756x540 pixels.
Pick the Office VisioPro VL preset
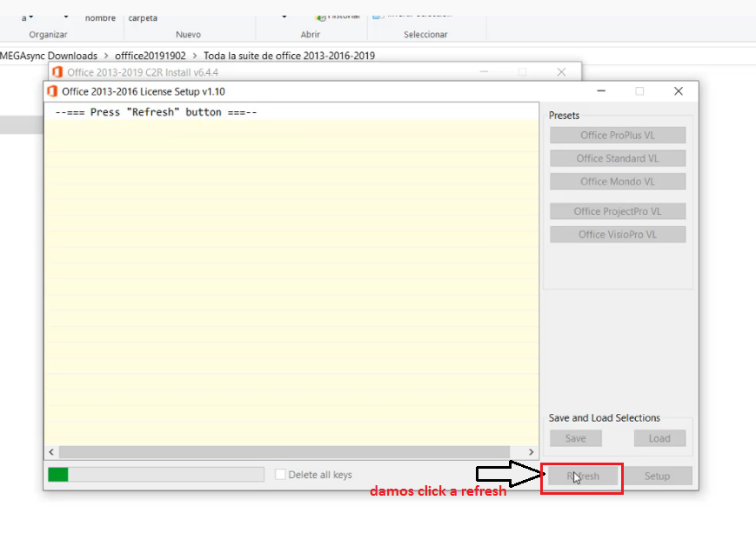(x=618, y=235)
